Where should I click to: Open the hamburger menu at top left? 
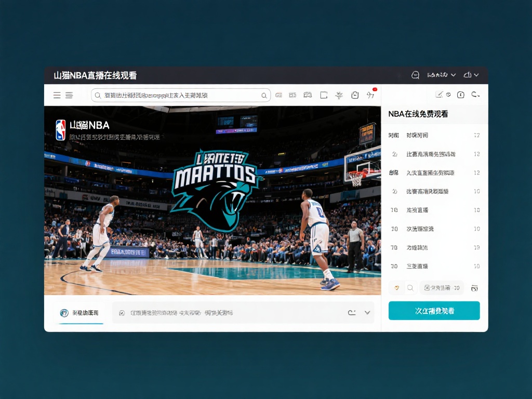click(x=57, y=95)
